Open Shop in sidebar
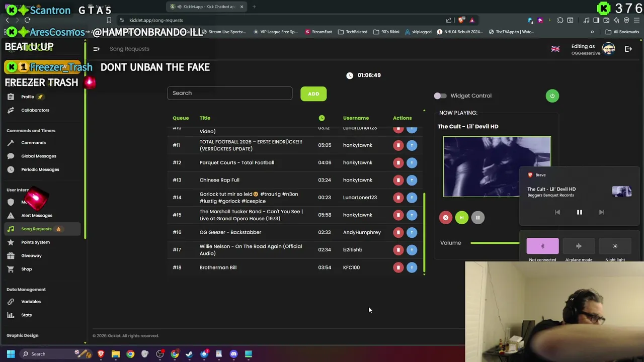644x362 pixels. pos(26,269)
